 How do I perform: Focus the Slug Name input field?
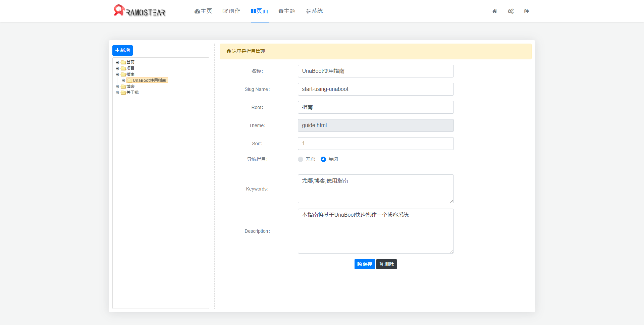tap(376, 89)
